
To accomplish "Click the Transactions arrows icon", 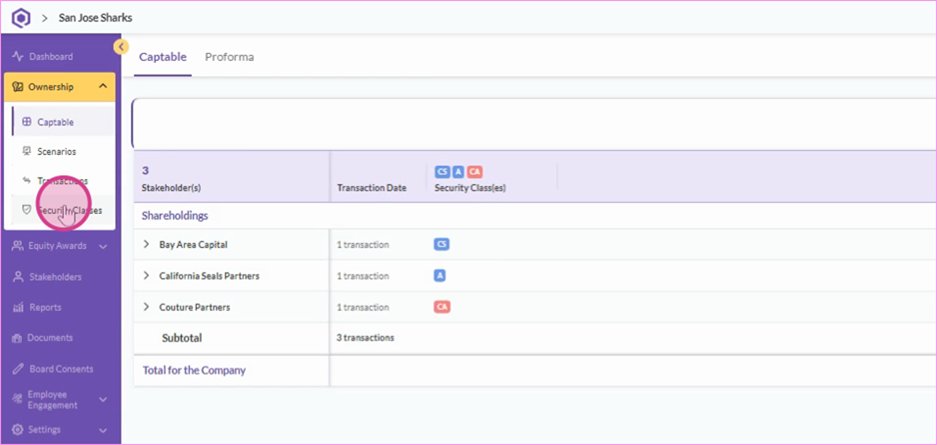I will coord(26,180).
